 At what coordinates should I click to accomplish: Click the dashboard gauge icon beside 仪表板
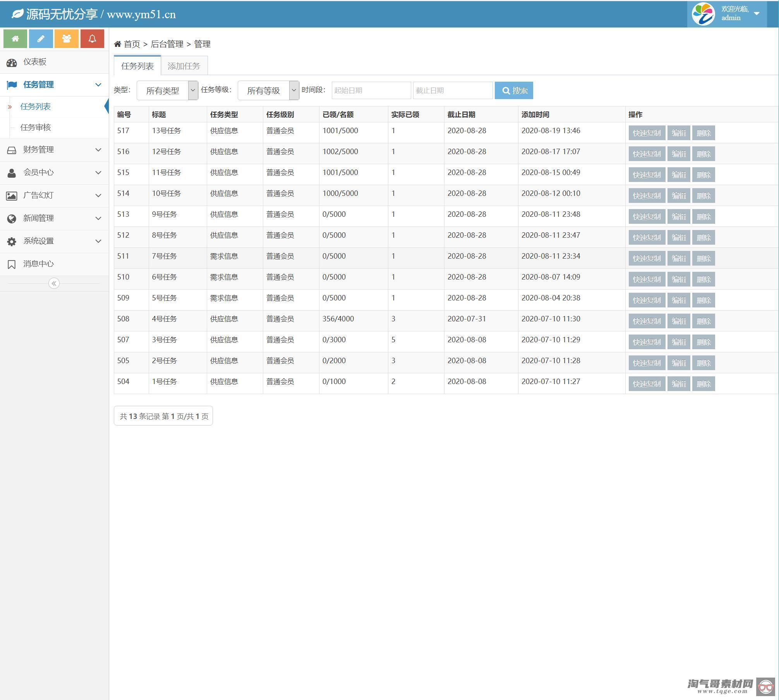point(12,62)
